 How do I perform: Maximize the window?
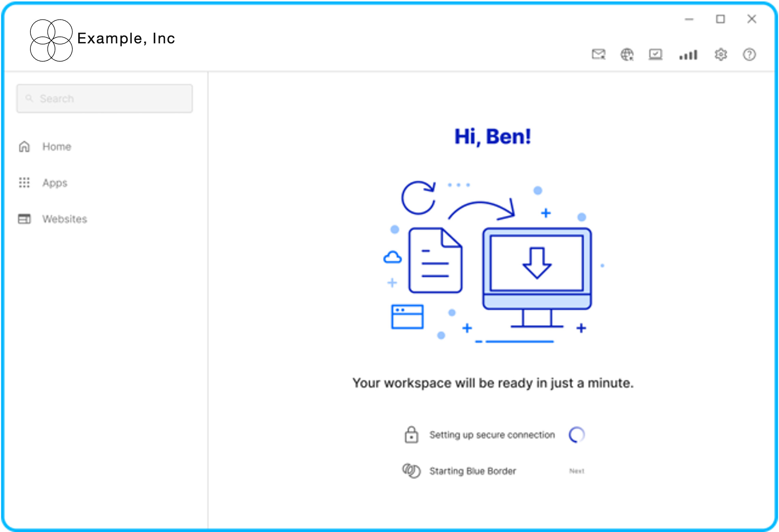720,19
